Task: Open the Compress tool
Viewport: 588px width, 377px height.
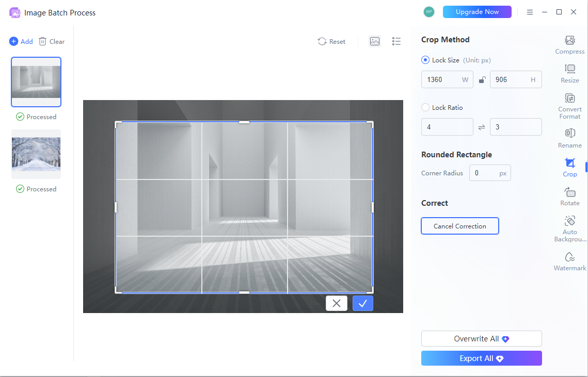Action: pyautogui.click(x=569, y=45)
